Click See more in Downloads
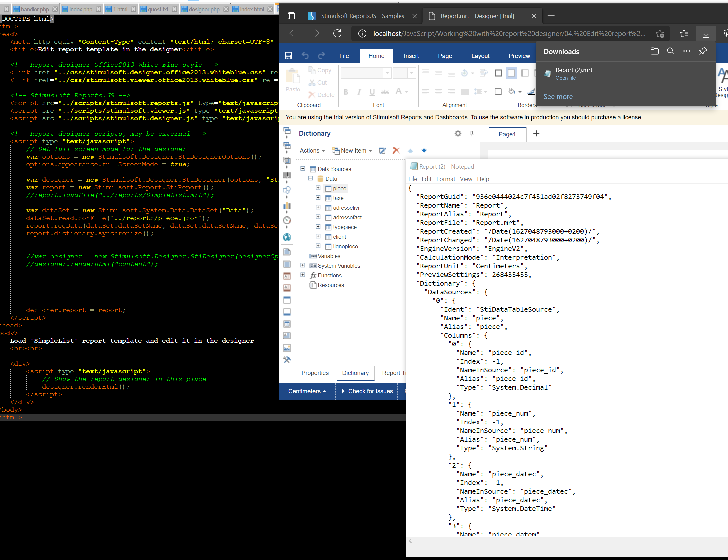 point(558,97)
